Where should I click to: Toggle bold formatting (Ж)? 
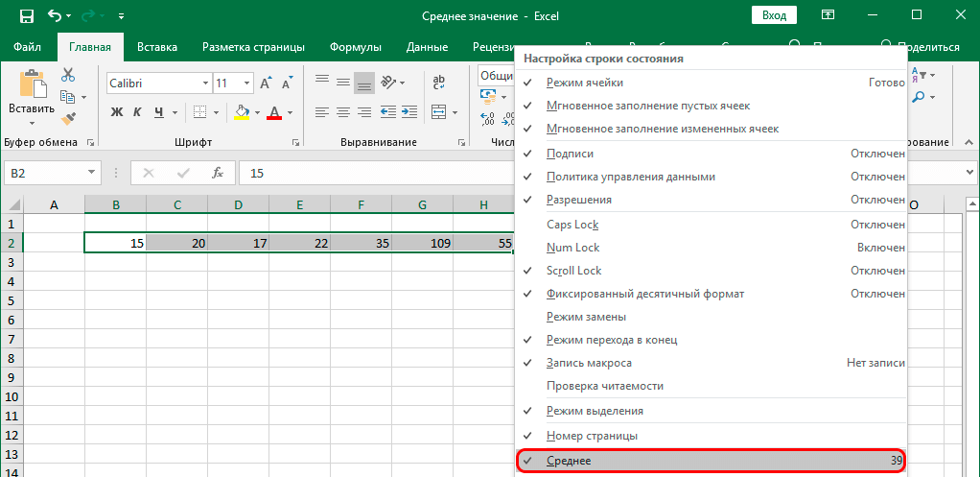(117, 112)
